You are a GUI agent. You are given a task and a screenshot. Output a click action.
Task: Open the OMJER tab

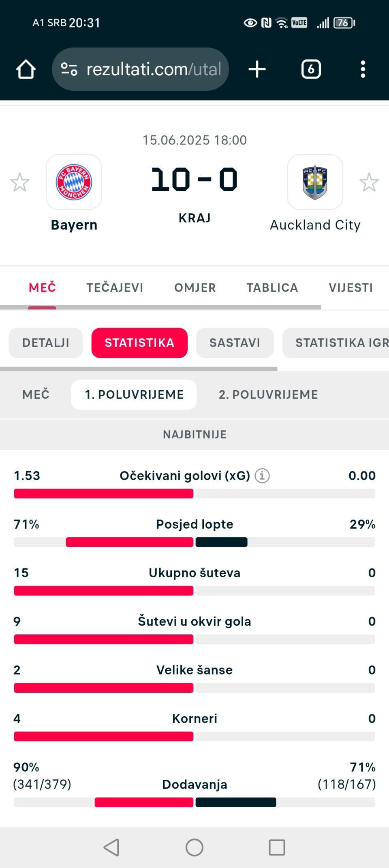tap(195, 287)
